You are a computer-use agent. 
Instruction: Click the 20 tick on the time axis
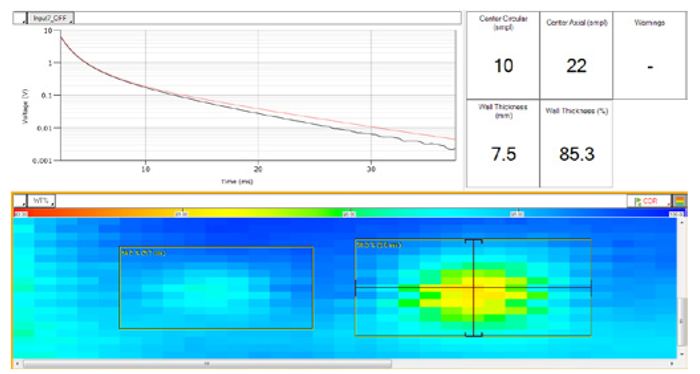coord(258,169)
